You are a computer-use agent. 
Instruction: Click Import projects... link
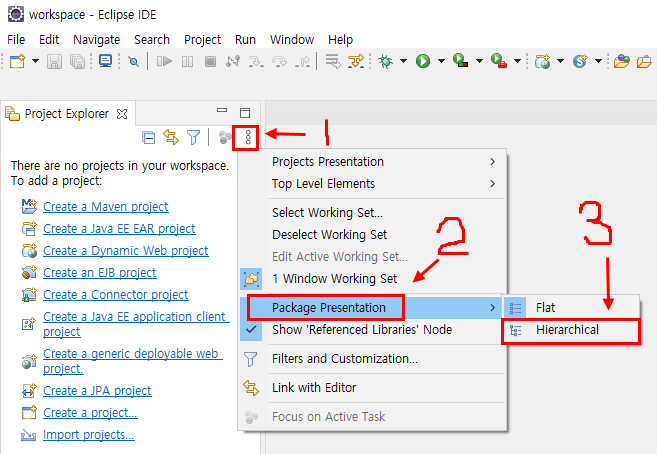[x=89, y=435]
